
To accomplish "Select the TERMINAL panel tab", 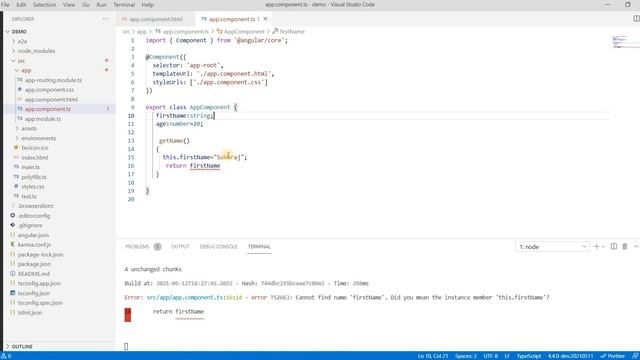I will point(259,247).
